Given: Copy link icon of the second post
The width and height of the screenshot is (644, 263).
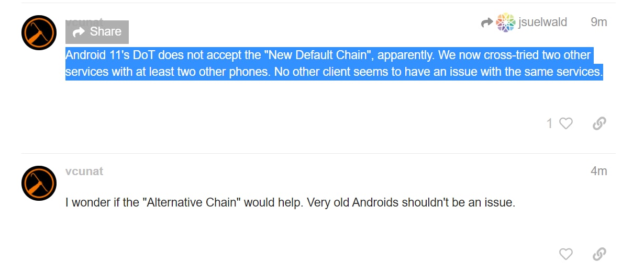Looking at the screenshot, I should (x=599, y=254).
